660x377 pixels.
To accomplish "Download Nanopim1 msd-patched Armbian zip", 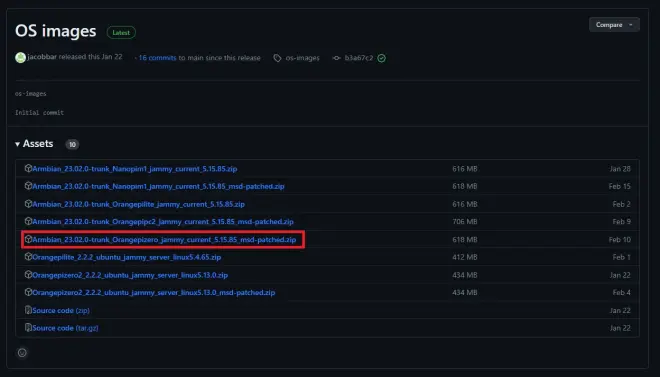I will point(158,186).
